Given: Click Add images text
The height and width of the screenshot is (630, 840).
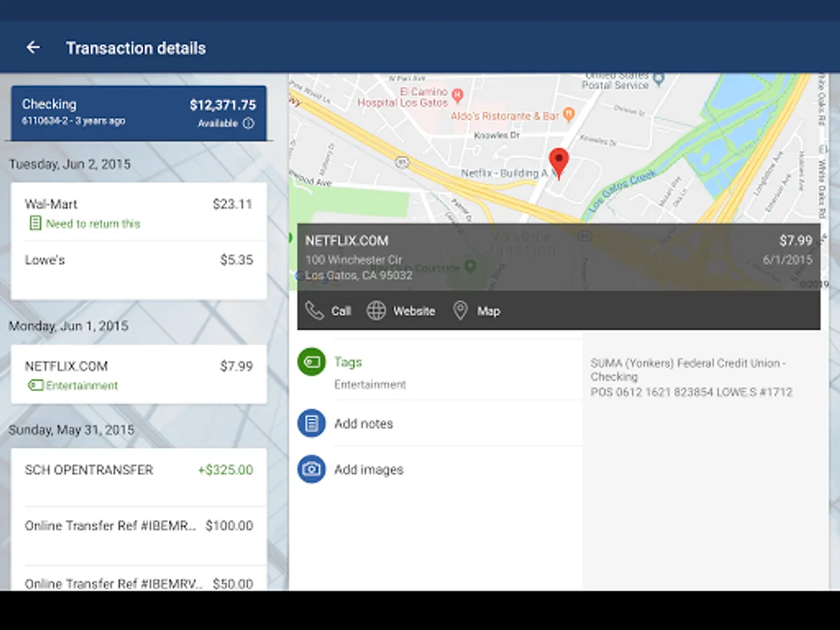Looking at the screenshot, I should pos(369,470).
